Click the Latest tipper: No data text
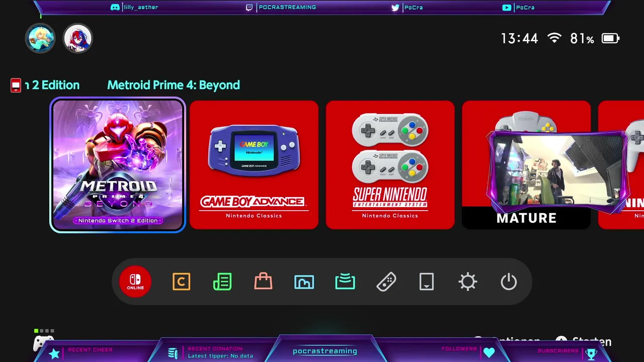 pyautogui.click(x=220, y=356)
